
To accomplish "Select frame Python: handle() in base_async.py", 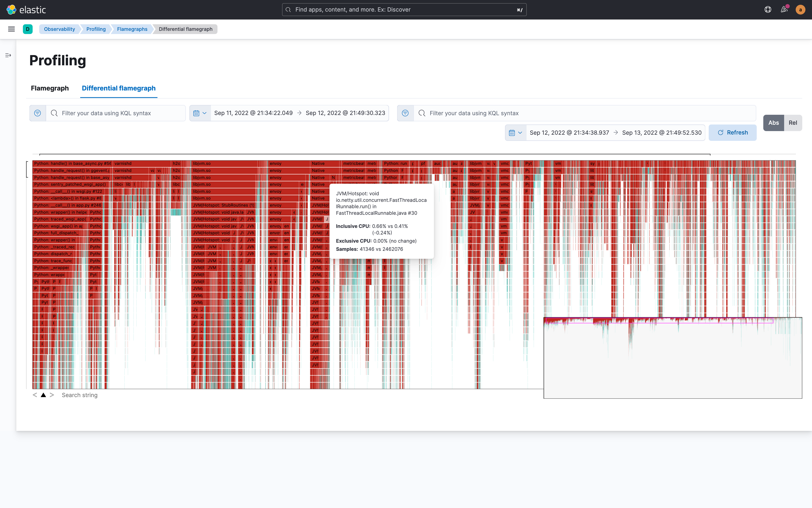I will pyautogui.click(x=72, y=164).
